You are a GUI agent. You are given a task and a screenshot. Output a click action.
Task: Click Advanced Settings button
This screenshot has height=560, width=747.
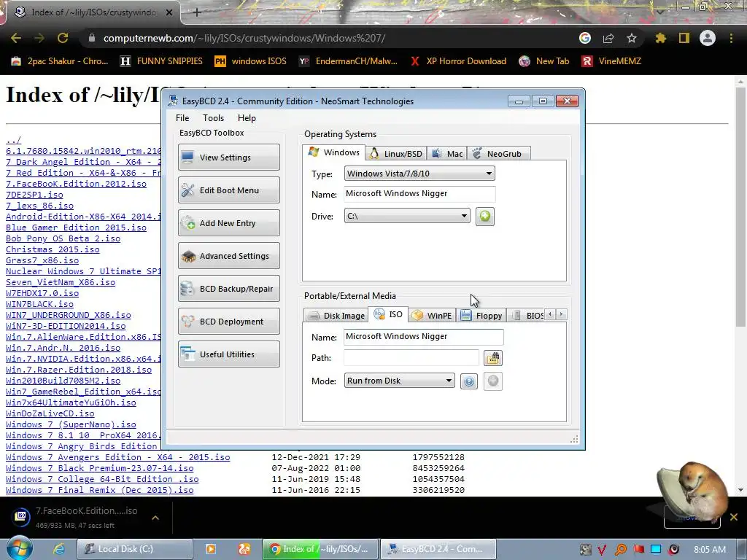tap(228, 256)
